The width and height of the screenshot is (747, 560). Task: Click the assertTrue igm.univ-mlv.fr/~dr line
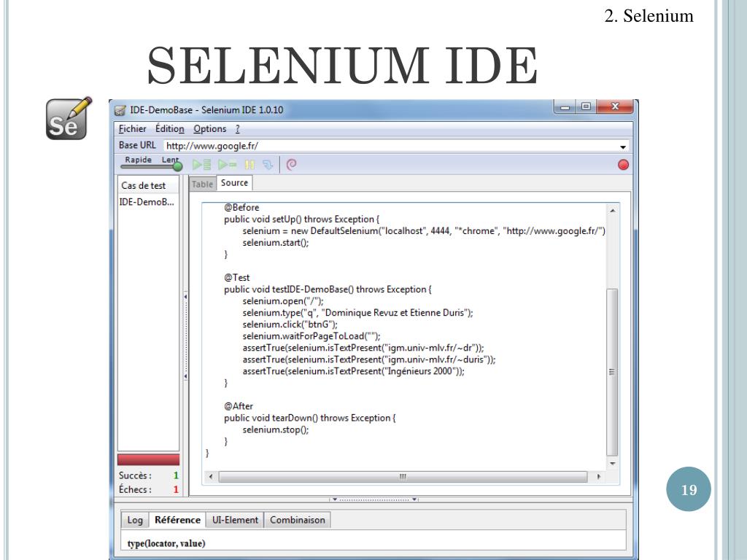(x=363, y=348)
